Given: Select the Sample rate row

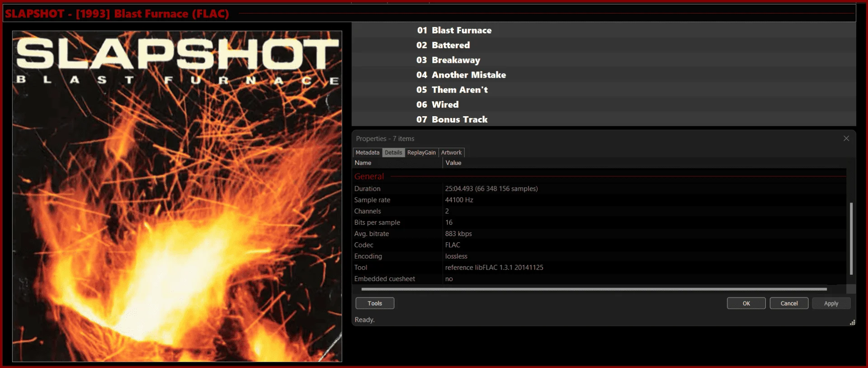Looking at the screenshot, I should click(x=599, y=200).
